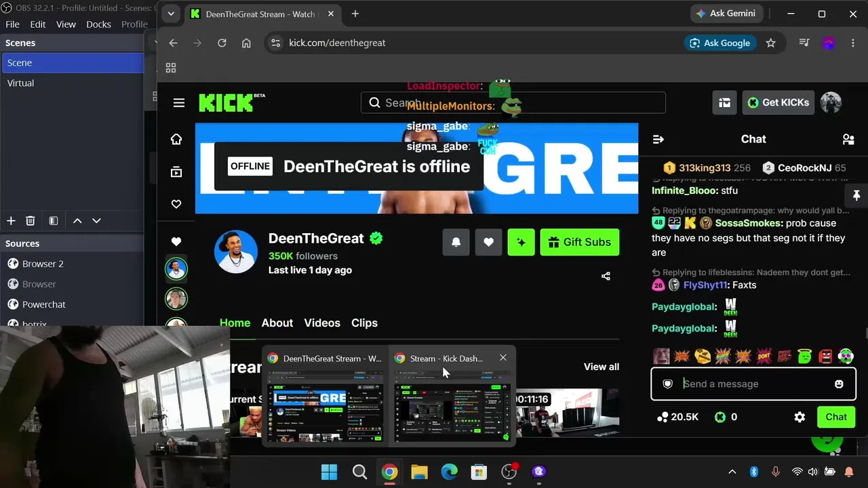Open the OBS File menu

pyautogui.click(x=12, y=24)
